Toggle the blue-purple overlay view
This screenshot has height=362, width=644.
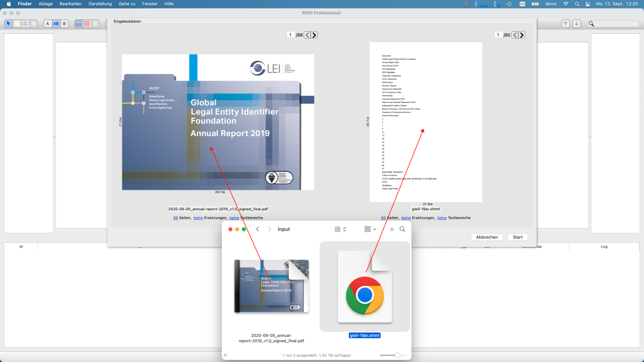click(78, 24)
